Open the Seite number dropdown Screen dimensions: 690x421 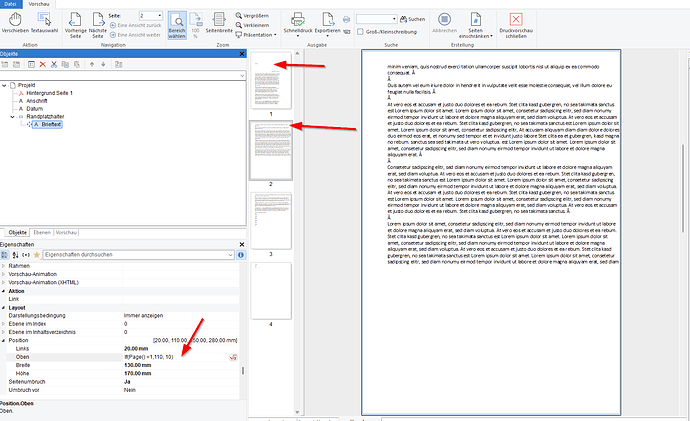coord(159,16)
